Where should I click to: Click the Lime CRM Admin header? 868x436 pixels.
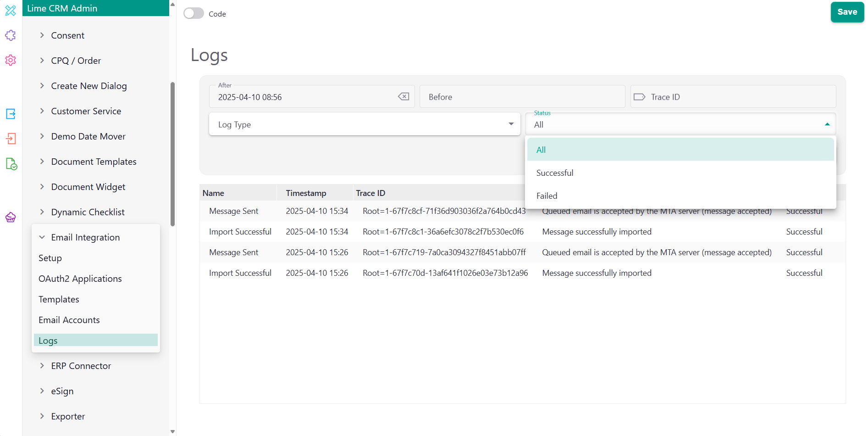[96, 8]
